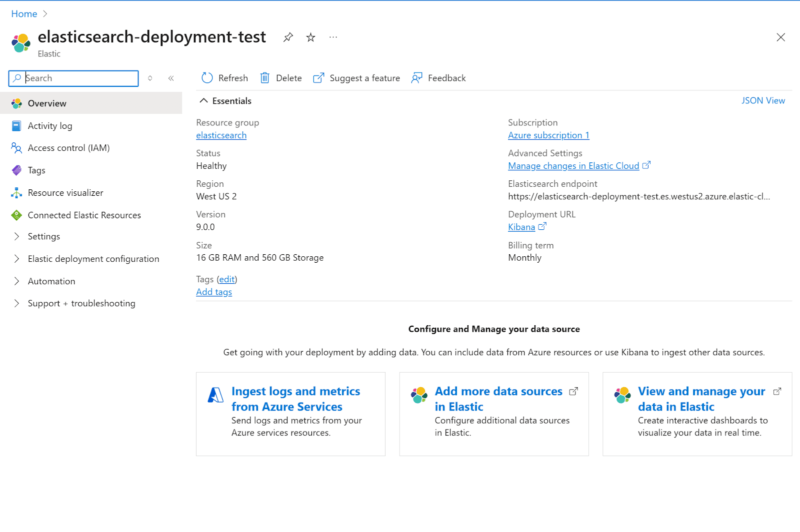Open JSON View for this deployment
The image size is (800, 532).
pos(763,100)
